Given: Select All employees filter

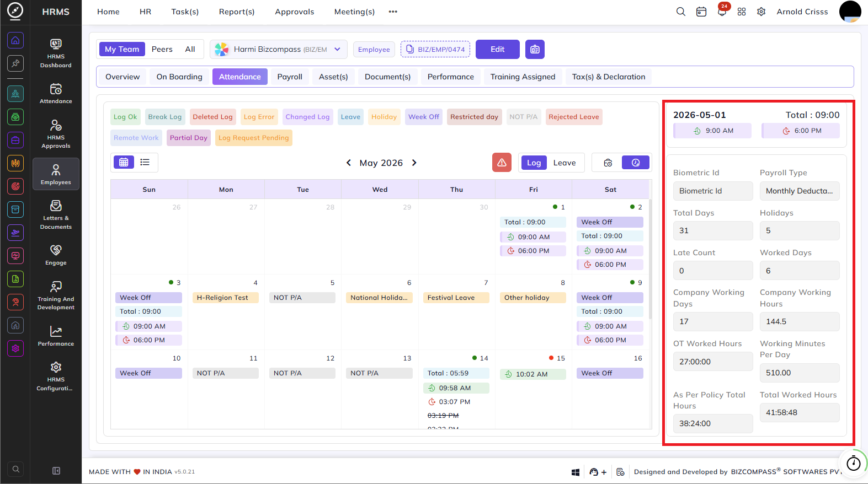Looking at the screenshot, I should (190, 49).
